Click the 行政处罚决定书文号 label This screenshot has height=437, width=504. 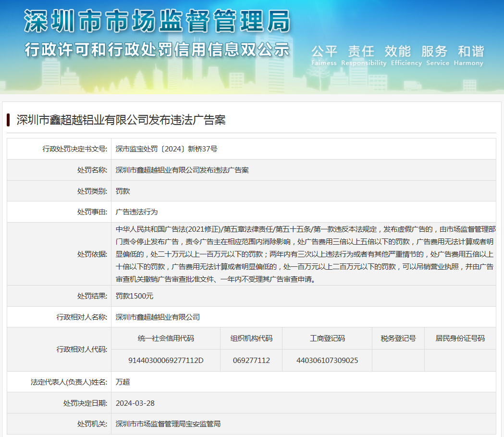[x=75, y=149]
